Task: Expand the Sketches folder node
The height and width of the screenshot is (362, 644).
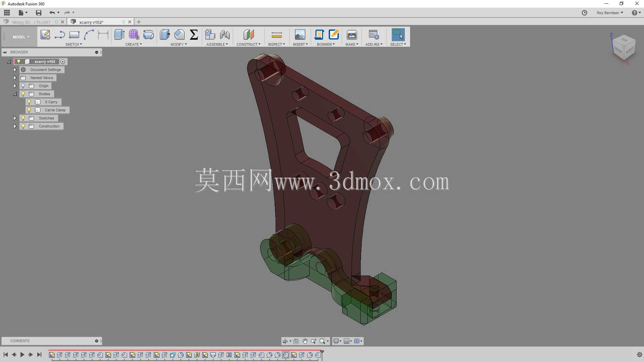Action: tap(15, 118)
